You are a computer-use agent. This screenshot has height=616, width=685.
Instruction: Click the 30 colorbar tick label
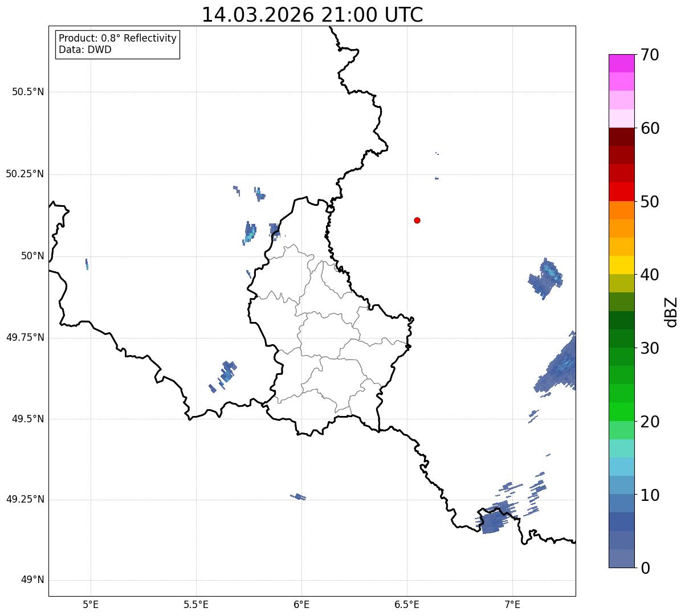pos(650,348)
